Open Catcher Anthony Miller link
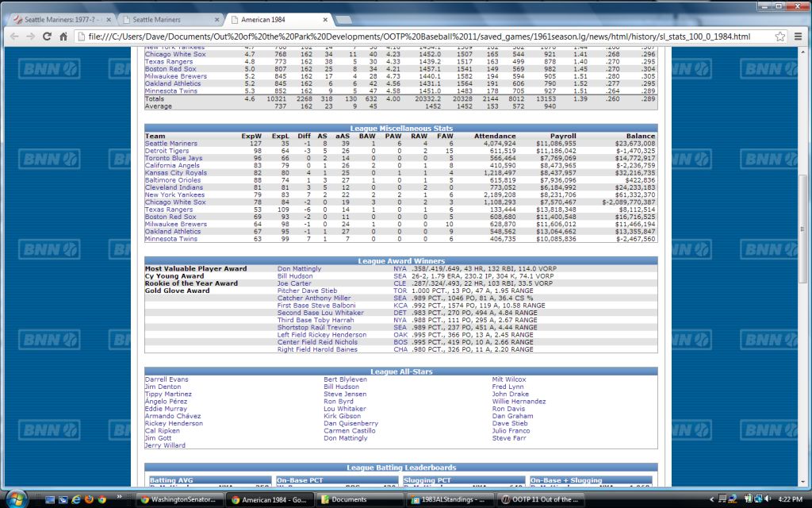Image resolution: width=812 pixels, height=508 pixels. 314,298
